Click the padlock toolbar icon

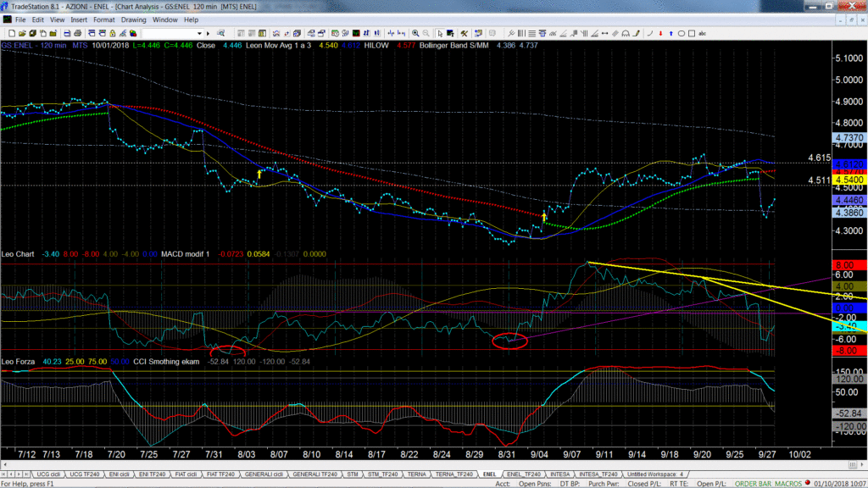[113, 34]
